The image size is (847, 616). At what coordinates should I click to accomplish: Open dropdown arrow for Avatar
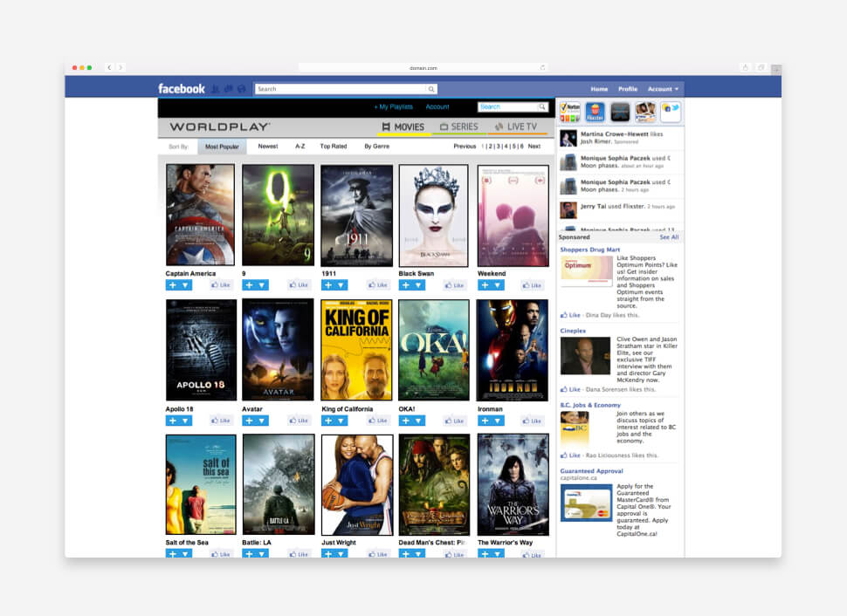pos(262,421)
